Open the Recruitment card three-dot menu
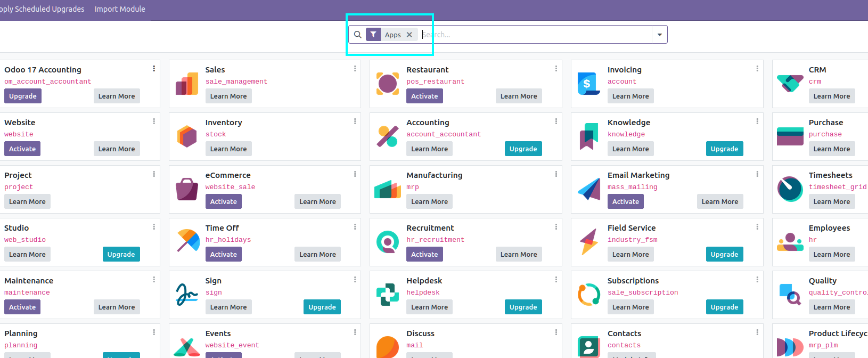The image size is (868, 358). pyautogui.click(x=556, y=227)
